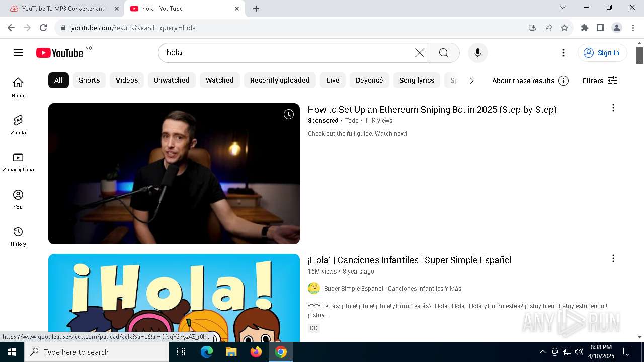Select the Live filter chip
Viewport: 644px width, 362px height.
[x=333, y=80]
